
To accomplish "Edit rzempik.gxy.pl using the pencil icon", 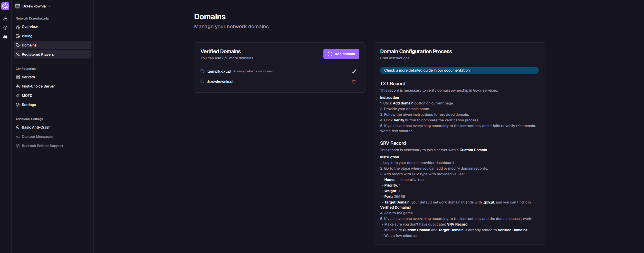I will (354, 71).
